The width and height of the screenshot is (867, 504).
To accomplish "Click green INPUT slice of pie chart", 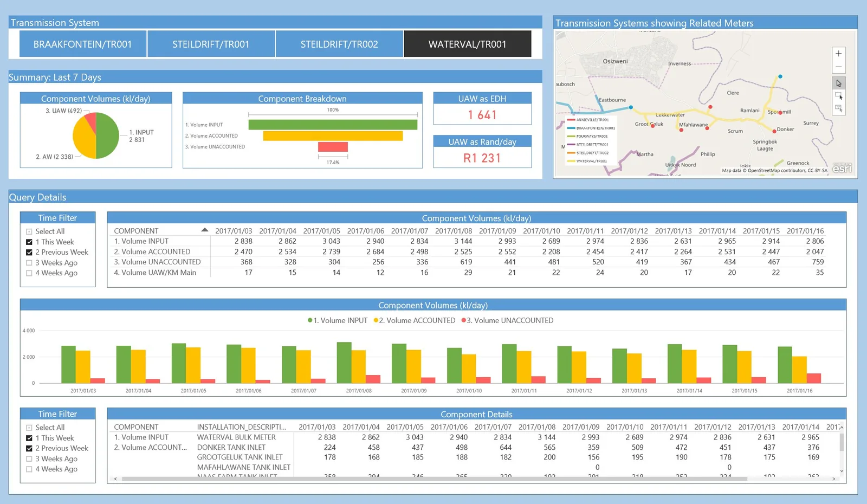I will tap(108, 135).
